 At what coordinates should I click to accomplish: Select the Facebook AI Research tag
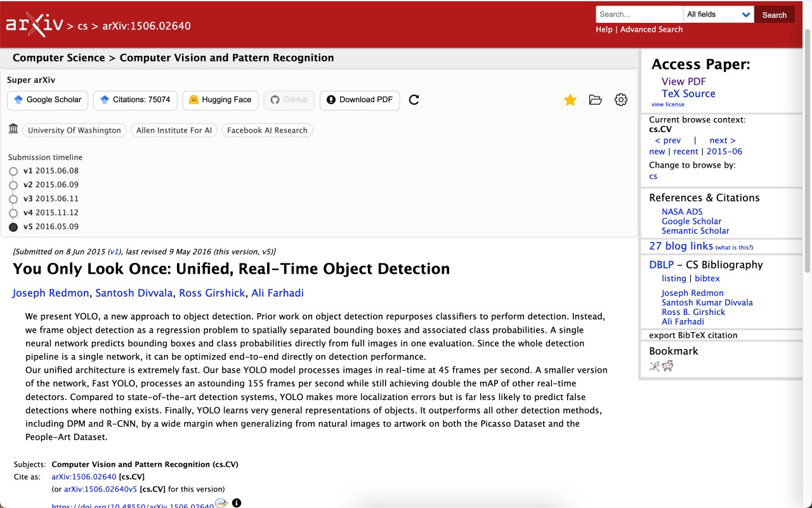(x=267, y=130)
